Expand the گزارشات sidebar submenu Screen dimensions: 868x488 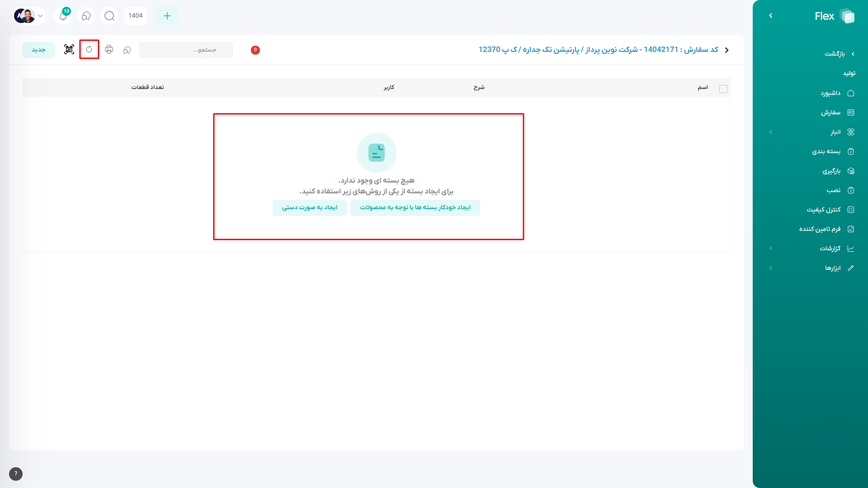(x=771, y=249)
